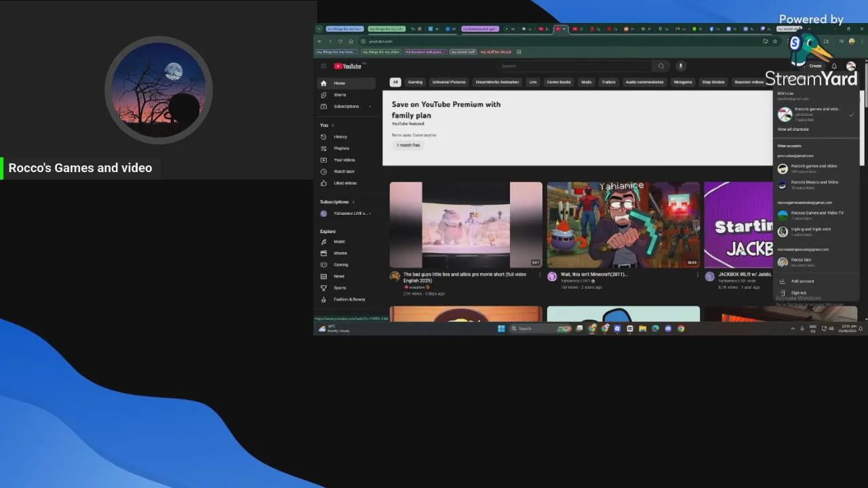This screenshot has width=868, height=488.
Task: Open Sports under Explore
Action: pos(347,287)
